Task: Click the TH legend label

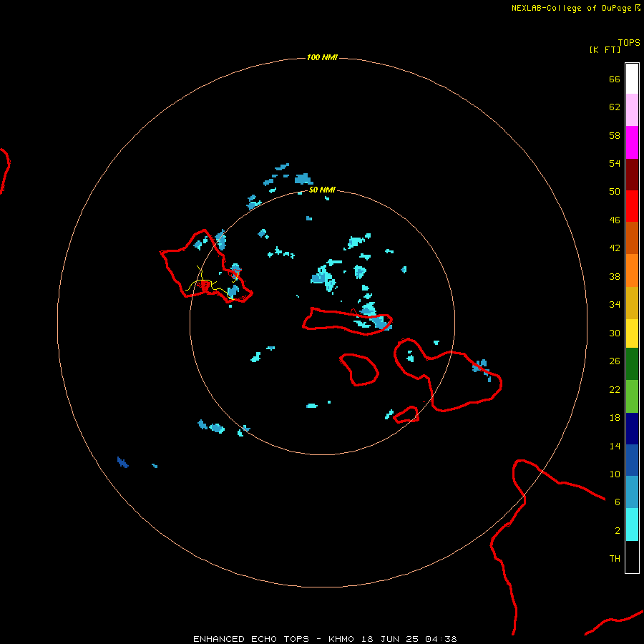Action: tap(615, 559)
